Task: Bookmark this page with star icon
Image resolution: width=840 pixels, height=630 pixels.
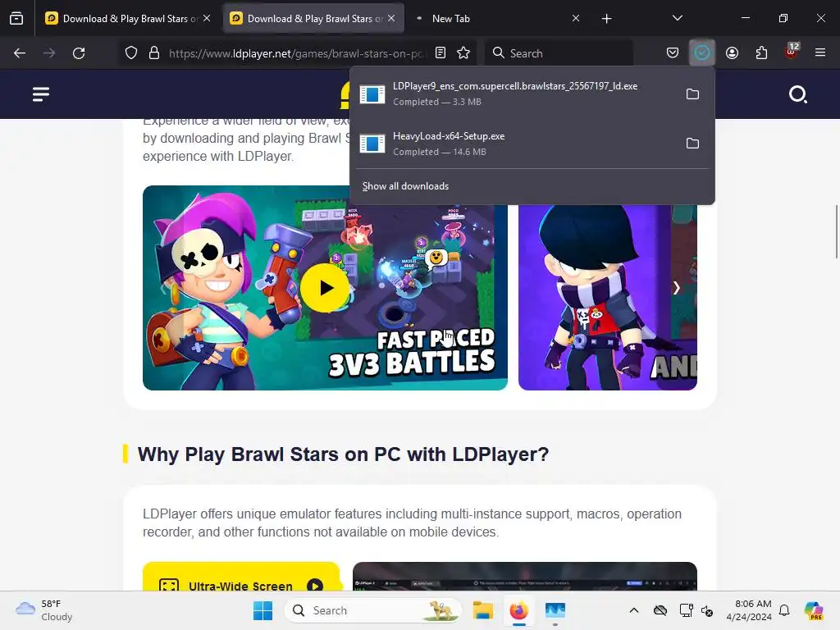Action: 463,53
